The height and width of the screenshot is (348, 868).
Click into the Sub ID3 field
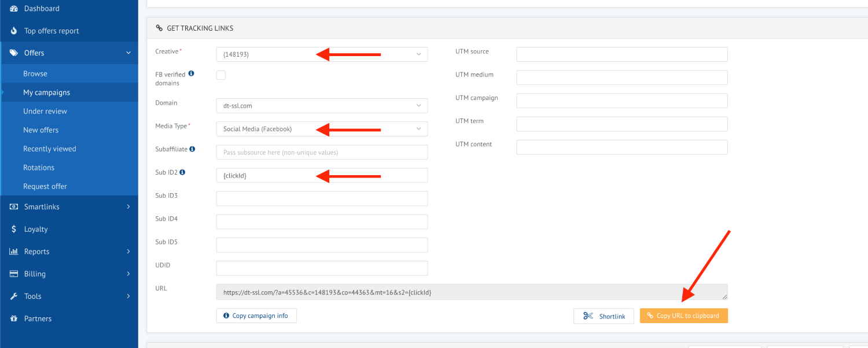[x=322, y=198]
